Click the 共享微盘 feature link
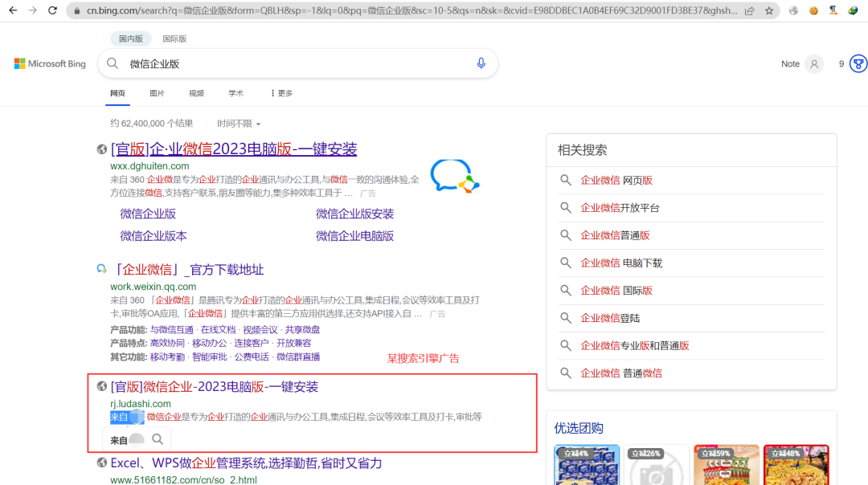This screenshot has height=485, width=868. click(302, 330)
